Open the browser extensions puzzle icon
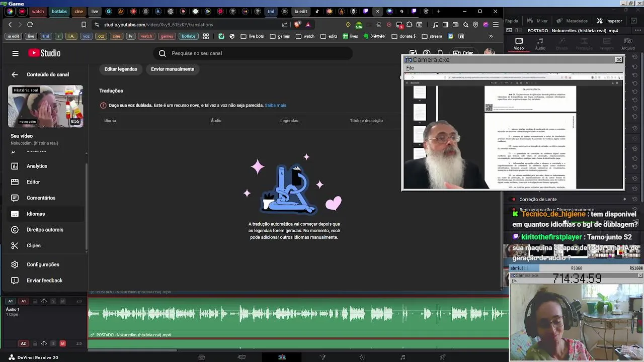This screenshot has width=644, height=362. [x=409, y=24]
